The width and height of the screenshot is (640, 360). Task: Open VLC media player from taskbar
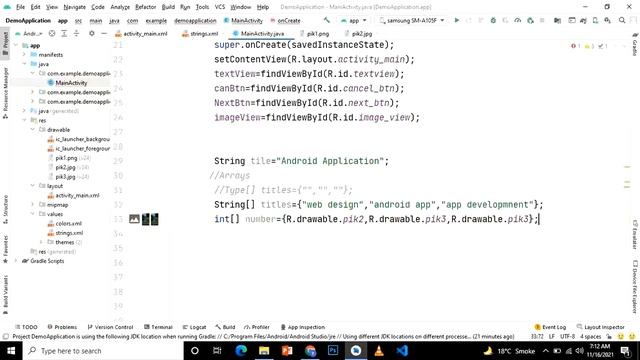click(379, 351)
